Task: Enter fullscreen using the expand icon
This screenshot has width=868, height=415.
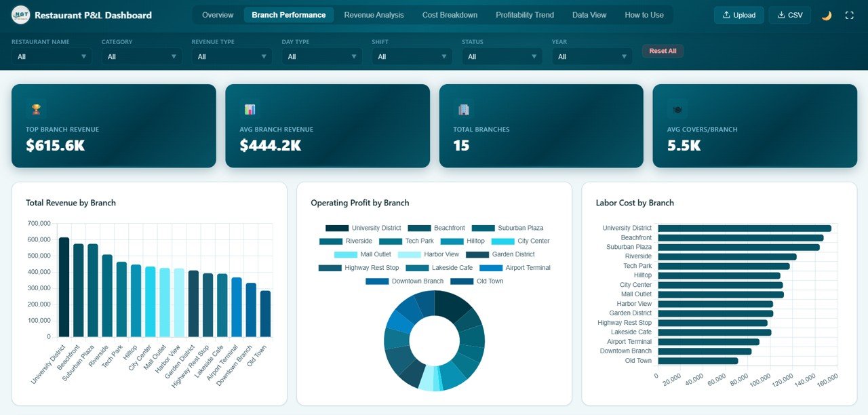Action: click(x=849, y=14)
